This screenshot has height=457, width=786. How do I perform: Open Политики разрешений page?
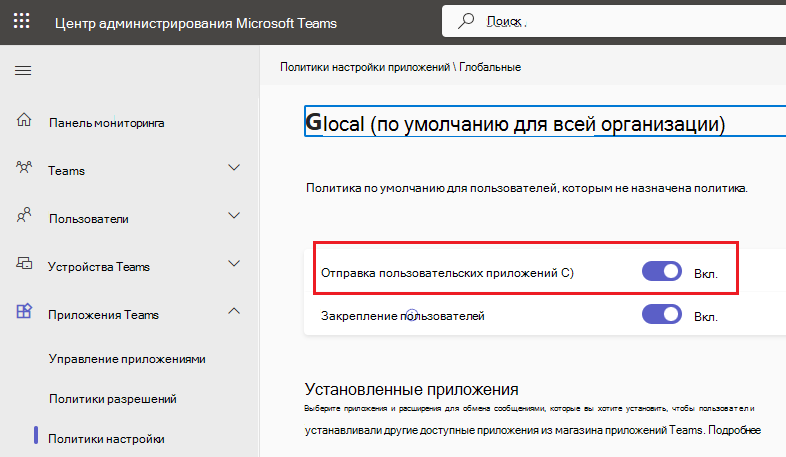pyautogui.click(x=113, y=399)
